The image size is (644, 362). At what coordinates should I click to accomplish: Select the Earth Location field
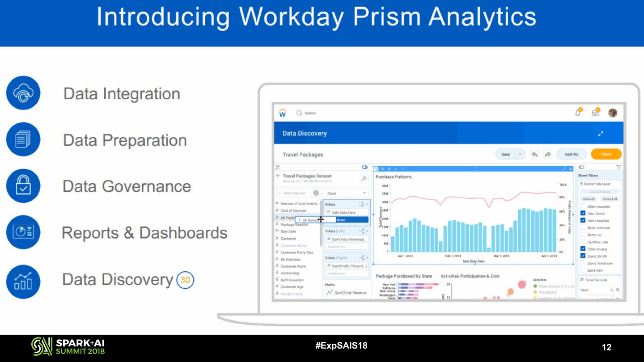click(x=292, y=280)
